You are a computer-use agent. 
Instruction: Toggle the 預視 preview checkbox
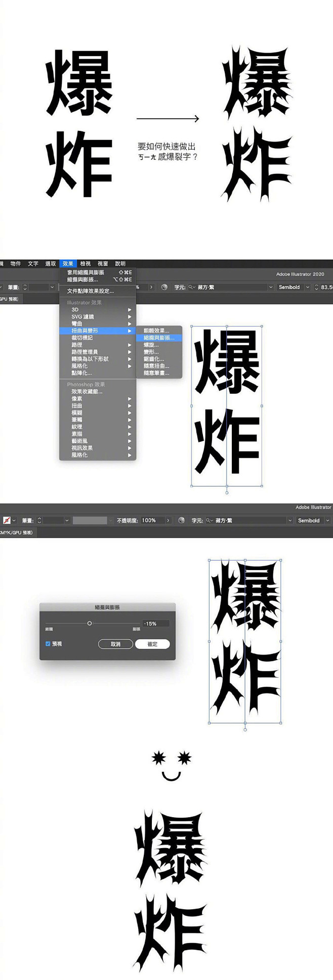point(48,643)
